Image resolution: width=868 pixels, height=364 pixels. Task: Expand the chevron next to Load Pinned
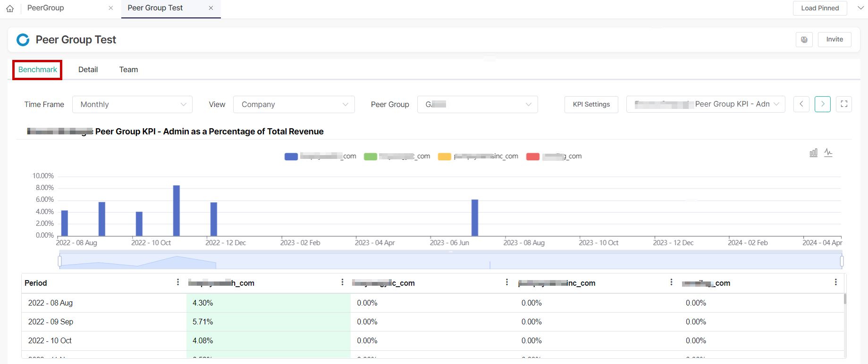point(860,8)
